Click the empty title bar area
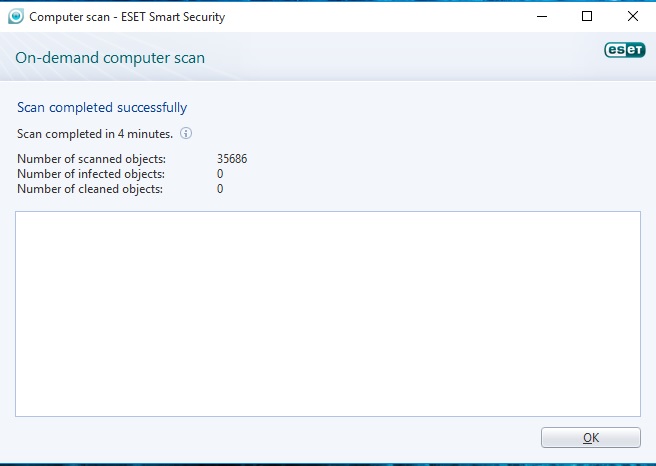Viewport: 656px width, 466px height. 380,17
